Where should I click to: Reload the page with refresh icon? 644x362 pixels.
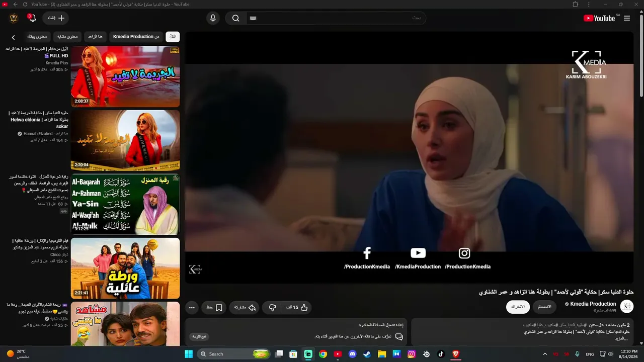click(25, 4)
